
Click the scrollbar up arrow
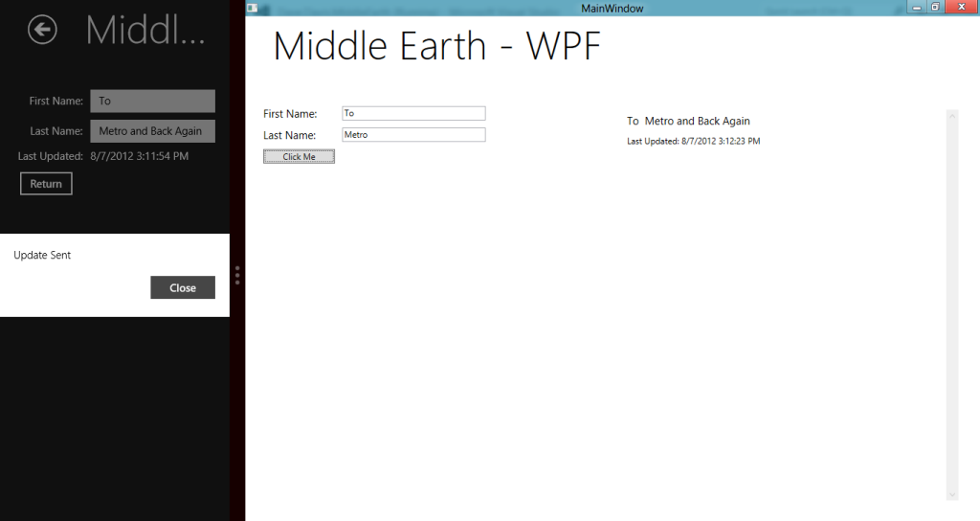point(951,116)
